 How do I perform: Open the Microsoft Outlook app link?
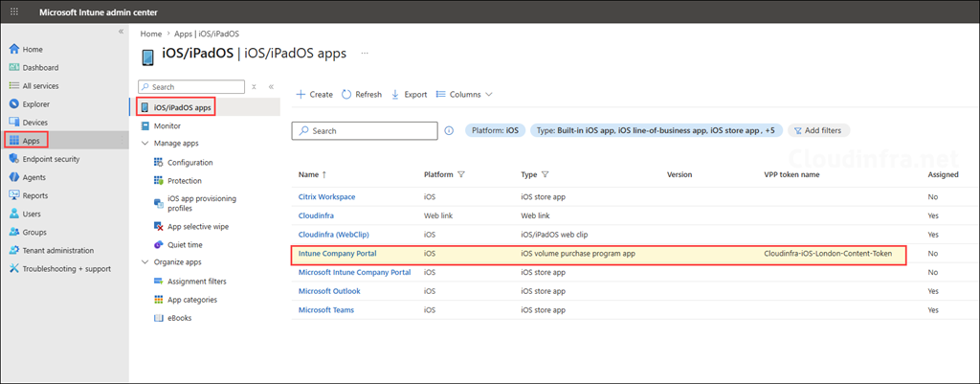coord(329,291)
